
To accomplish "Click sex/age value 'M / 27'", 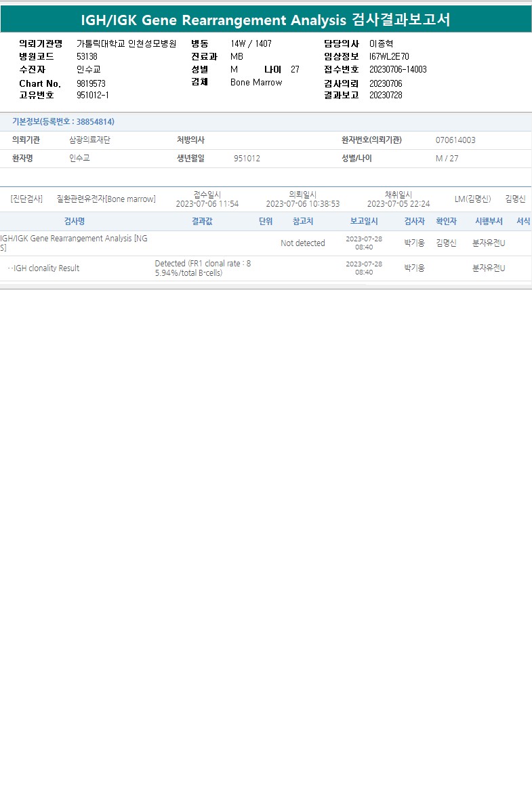I will tap(447, 159).
